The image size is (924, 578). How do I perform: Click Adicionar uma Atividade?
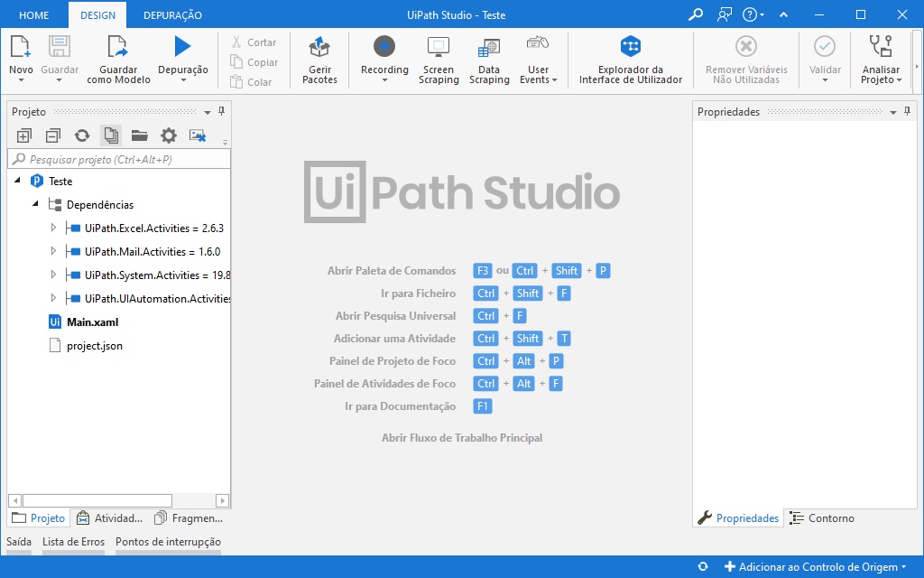pyautogui.click(x=395, y=339)
